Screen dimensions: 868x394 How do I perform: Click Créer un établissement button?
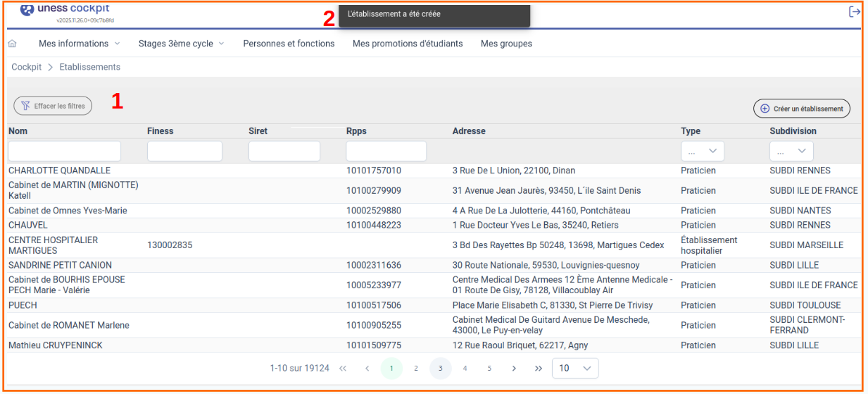(802, 109)
